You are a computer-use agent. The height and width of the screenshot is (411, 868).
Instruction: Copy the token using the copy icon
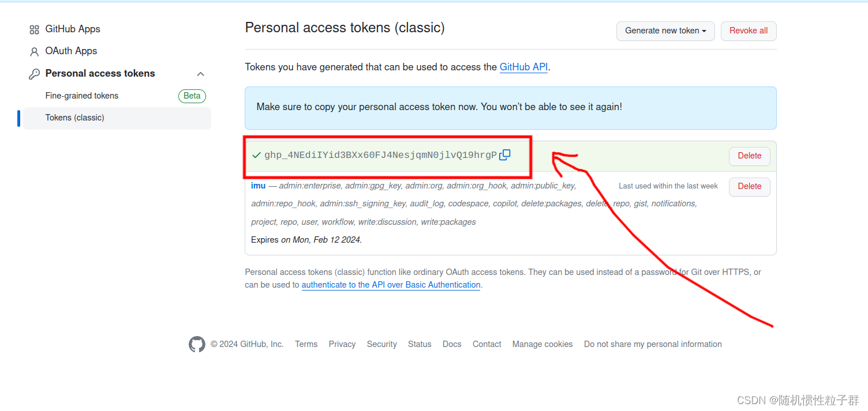coord(505,154)
